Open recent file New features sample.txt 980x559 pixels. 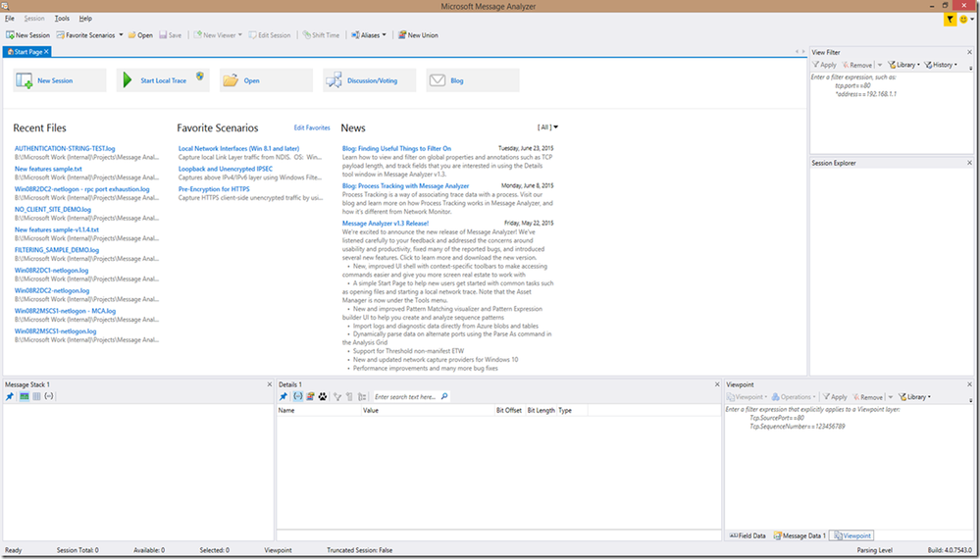pos(48,170)
